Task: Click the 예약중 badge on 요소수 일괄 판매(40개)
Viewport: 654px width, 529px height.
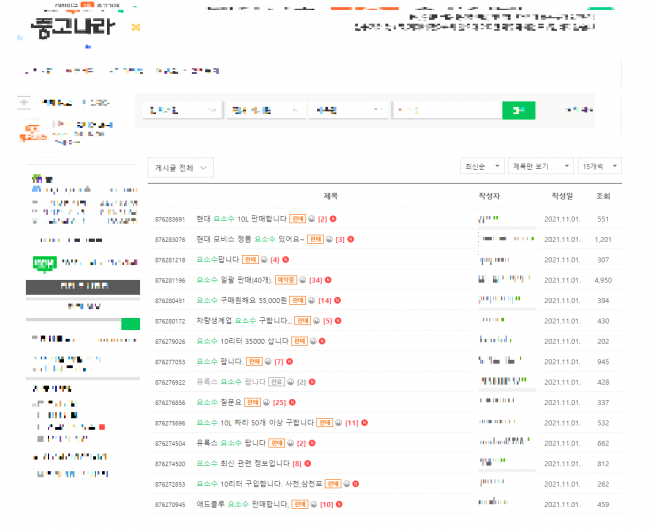Action: (286, 280)
